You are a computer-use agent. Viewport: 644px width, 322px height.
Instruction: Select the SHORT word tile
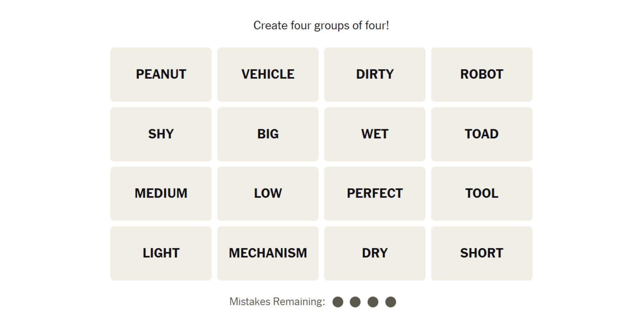(x=482, y=253)
